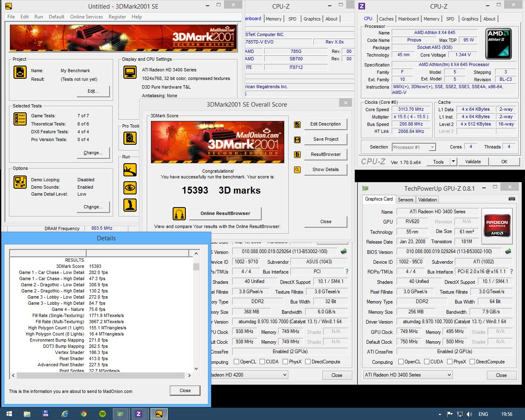The image size is (525, 420).
Task: Click the Edit... button under Project
Action: click(93, 91)
